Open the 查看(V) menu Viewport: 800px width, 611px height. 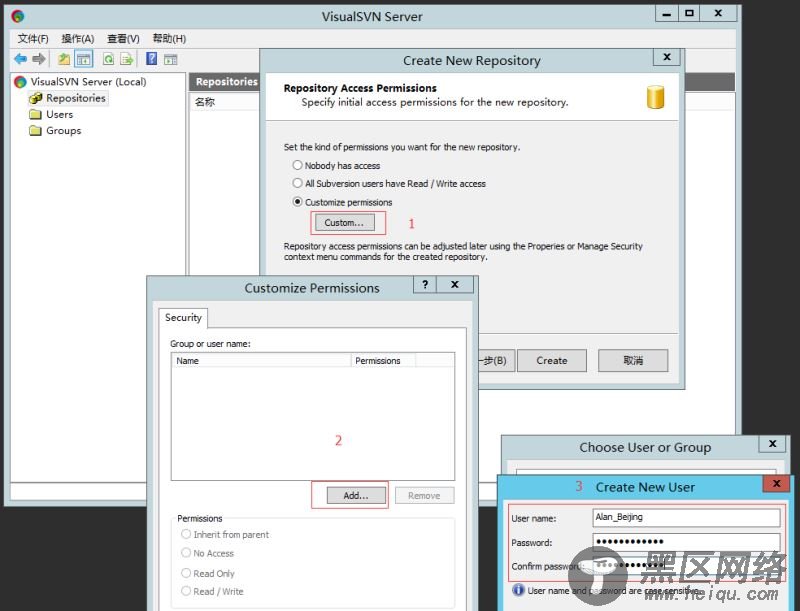click(x=123, y=39)
